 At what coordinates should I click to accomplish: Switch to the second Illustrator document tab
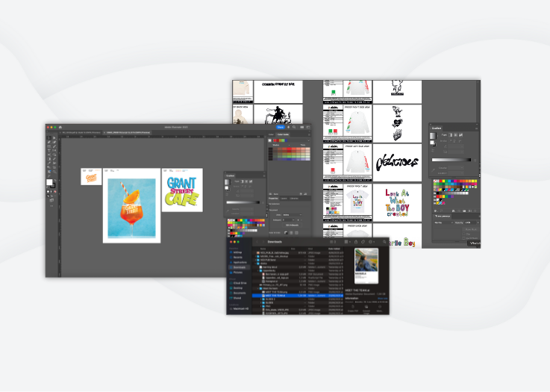click(x=127, y=133)
